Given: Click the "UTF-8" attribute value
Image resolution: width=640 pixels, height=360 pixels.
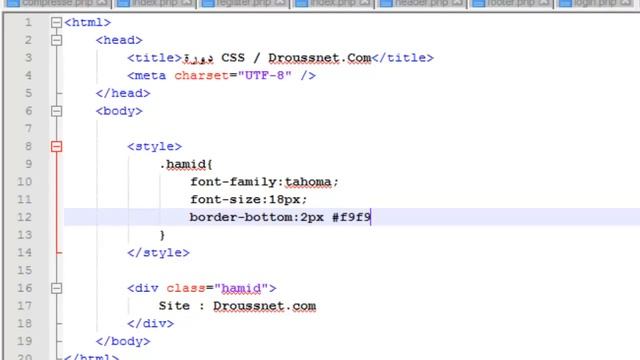Looking at the screenshot, I should 264,76.
